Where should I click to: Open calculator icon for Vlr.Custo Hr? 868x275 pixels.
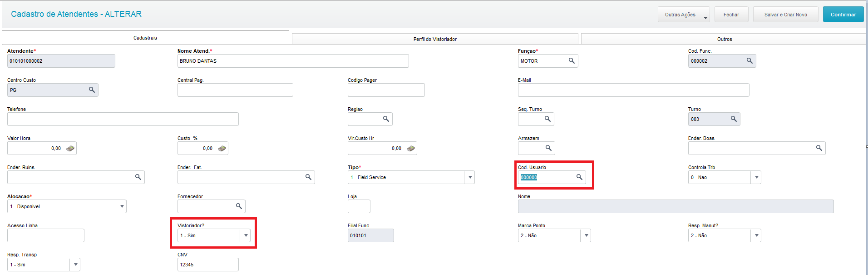pos(411,148)
